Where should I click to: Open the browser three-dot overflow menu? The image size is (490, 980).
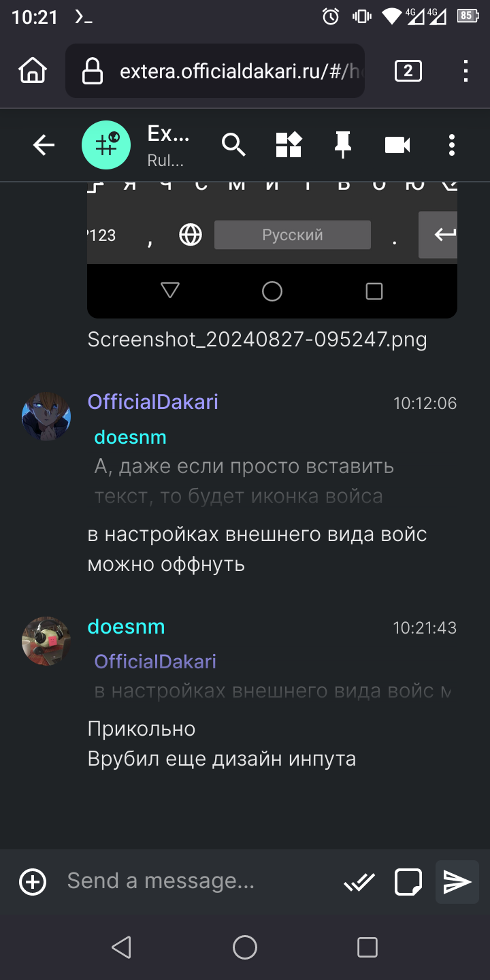[x=465, y=71]
